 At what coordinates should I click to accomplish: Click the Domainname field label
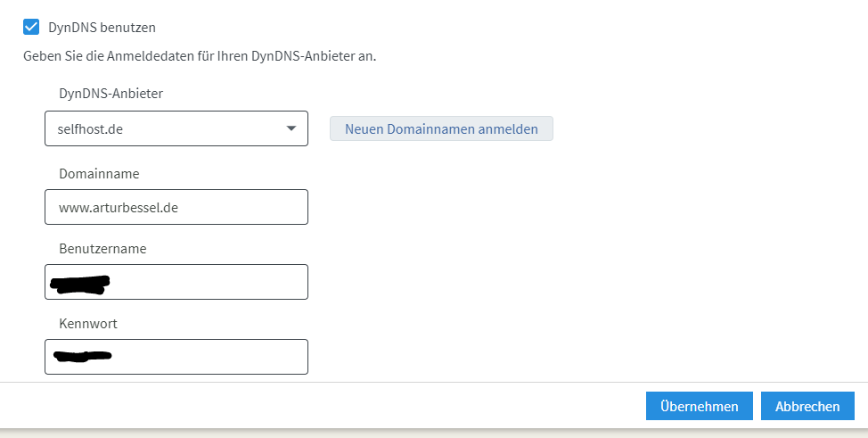coord(99,174)
